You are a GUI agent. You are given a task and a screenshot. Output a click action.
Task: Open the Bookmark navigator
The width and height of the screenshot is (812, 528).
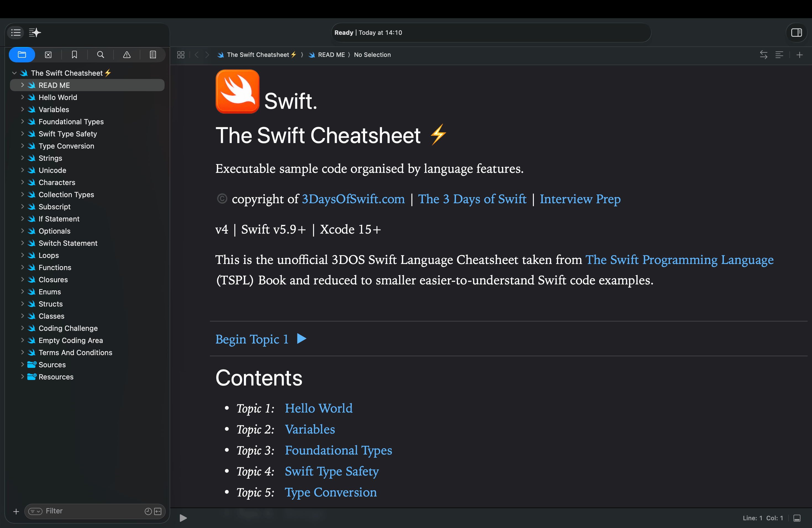74,55
